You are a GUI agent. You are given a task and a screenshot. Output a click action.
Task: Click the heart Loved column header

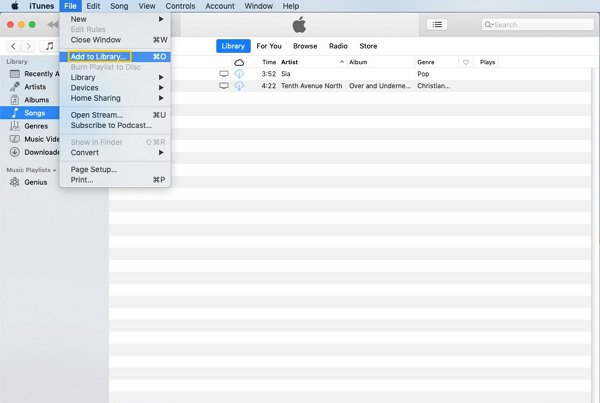point(466,62)
